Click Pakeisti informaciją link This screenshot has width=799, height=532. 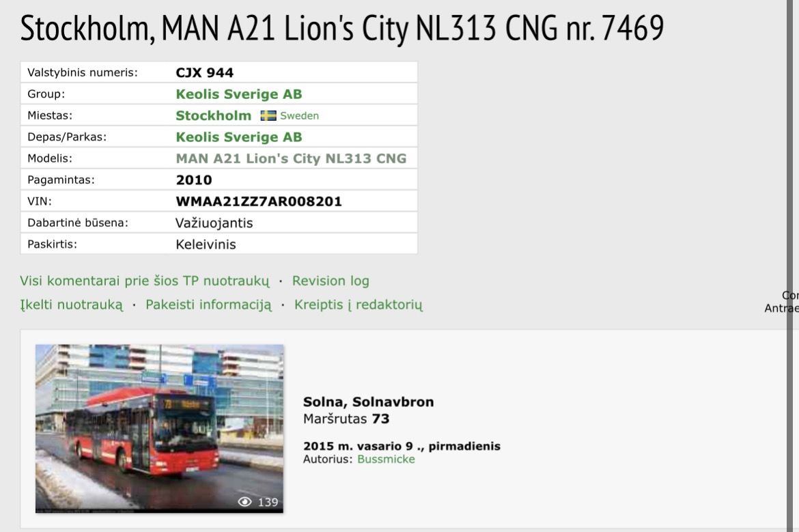[x=208, y=305]
